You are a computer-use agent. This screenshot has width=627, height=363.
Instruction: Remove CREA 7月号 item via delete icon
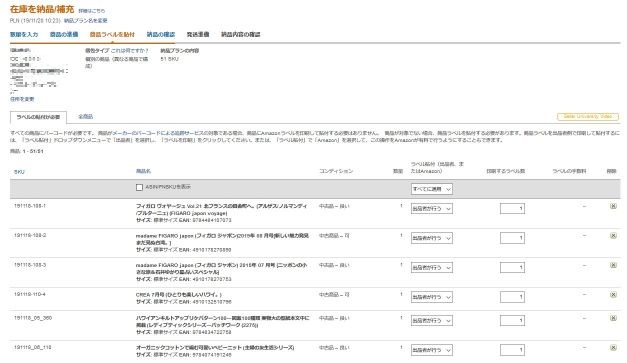pos(613,295)
